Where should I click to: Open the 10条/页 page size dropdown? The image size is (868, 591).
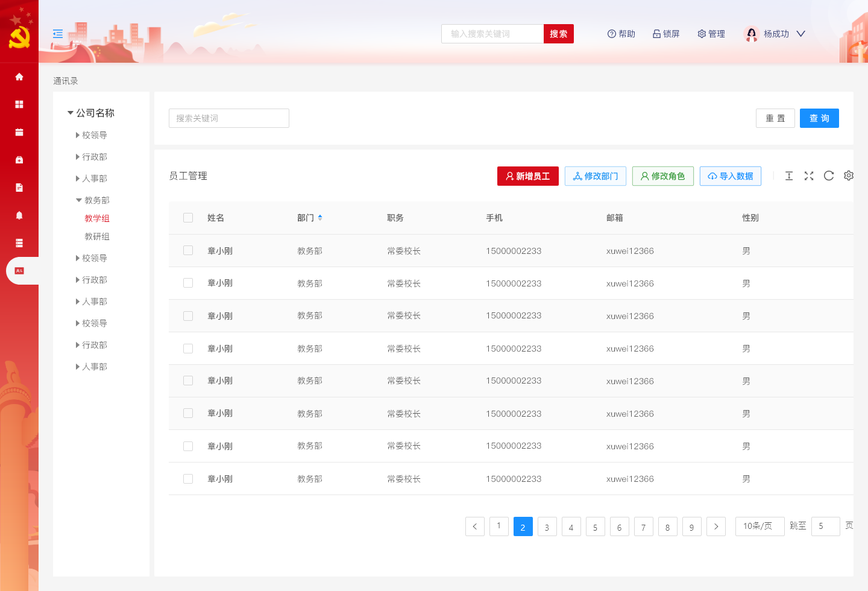(759, 526)
